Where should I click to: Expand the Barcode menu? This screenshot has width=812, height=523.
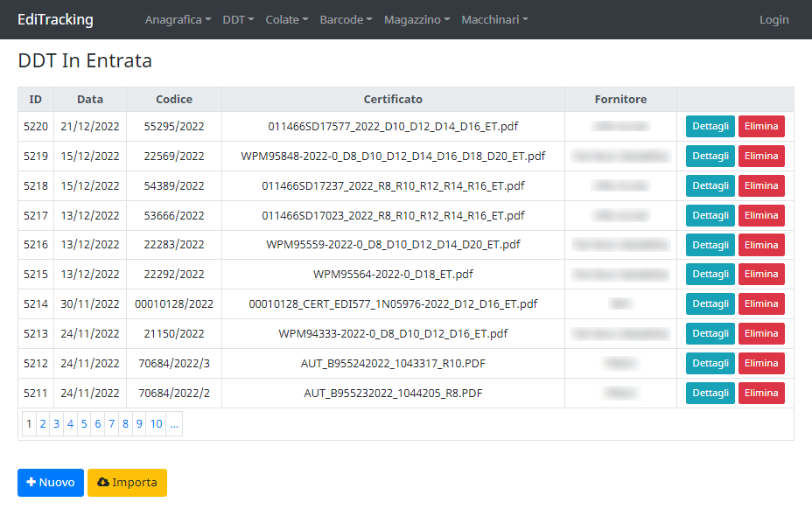pyautogui.click(x=346, y=19)
